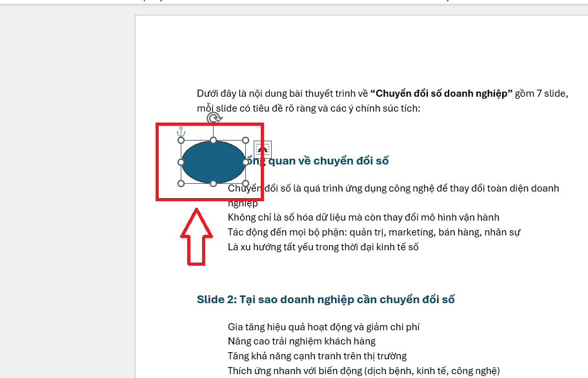Screen dimensions: 588x378
Task: Click line "Không chỉ là số hóa dữ liệu"
Action: click(x=363, y=217)
